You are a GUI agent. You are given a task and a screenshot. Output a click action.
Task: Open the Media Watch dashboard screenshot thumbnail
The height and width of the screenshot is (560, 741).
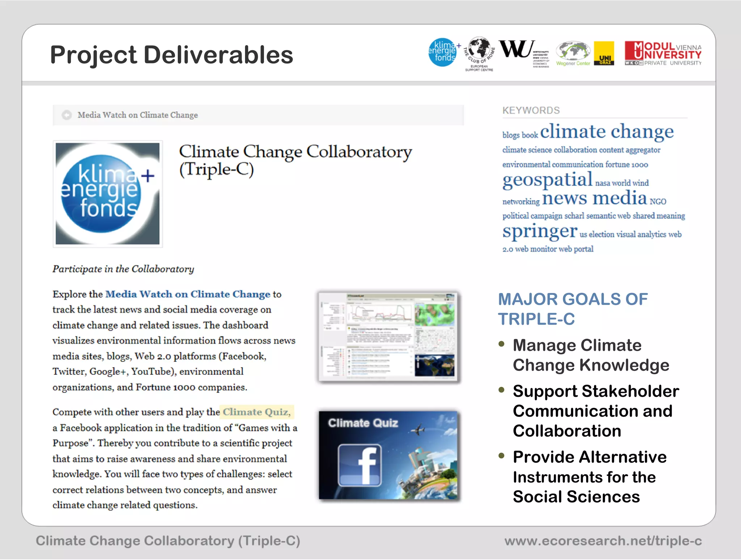point(388,336)
